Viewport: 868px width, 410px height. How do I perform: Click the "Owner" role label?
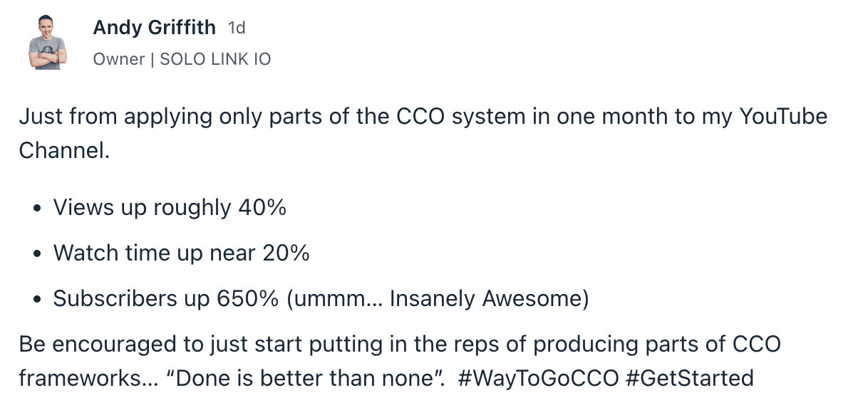pos(119,59)
